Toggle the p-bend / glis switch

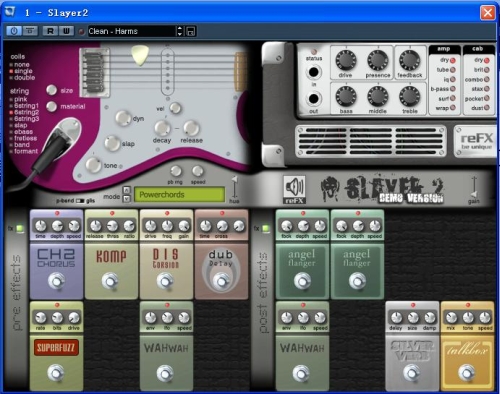point(80,201)
